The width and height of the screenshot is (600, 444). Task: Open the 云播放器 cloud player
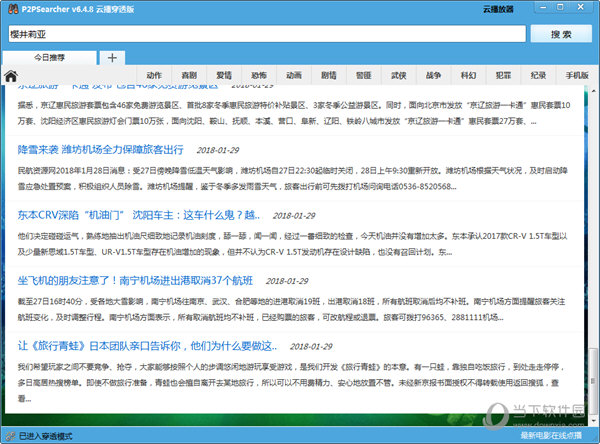(498, 9)
